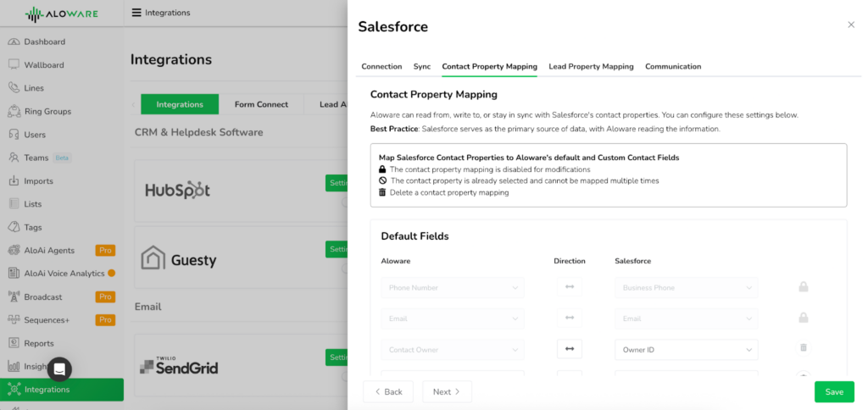Click the lock icon on Phone Number row

804,287
